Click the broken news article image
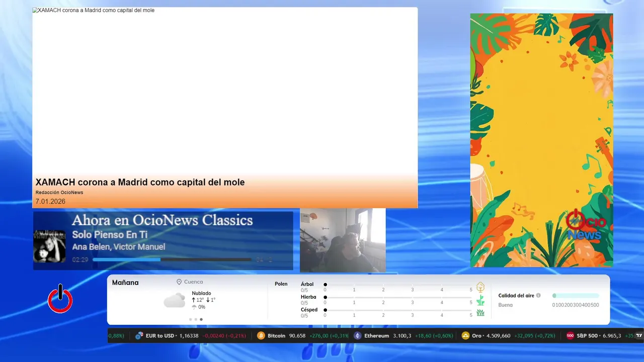Viewport: 644px width, 362px height. (225, 108)
